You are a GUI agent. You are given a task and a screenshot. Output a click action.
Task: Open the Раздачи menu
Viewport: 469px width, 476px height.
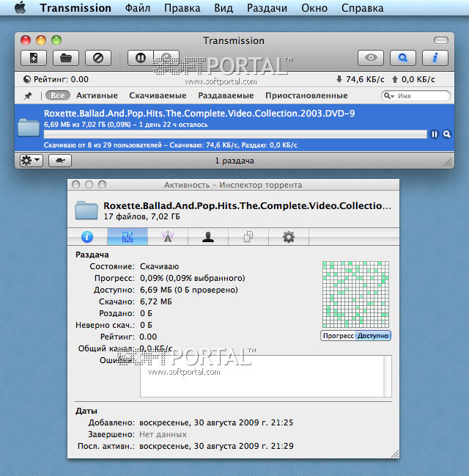pyautogui.click(x=267, y=8)
